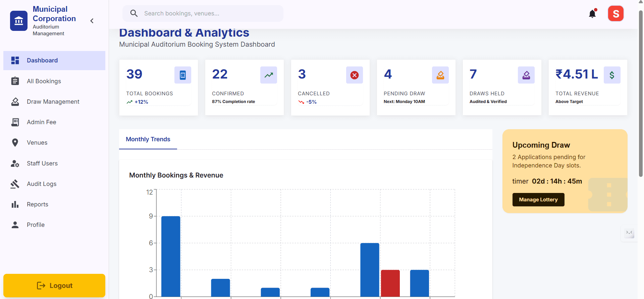Click the Audited & Verified label
The width and height of the screenshot is (644, 299).
tap(488, 102)
